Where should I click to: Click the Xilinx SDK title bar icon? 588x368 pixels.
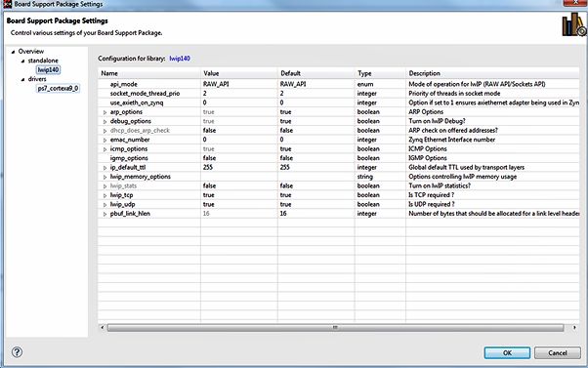tap(7, 4)
